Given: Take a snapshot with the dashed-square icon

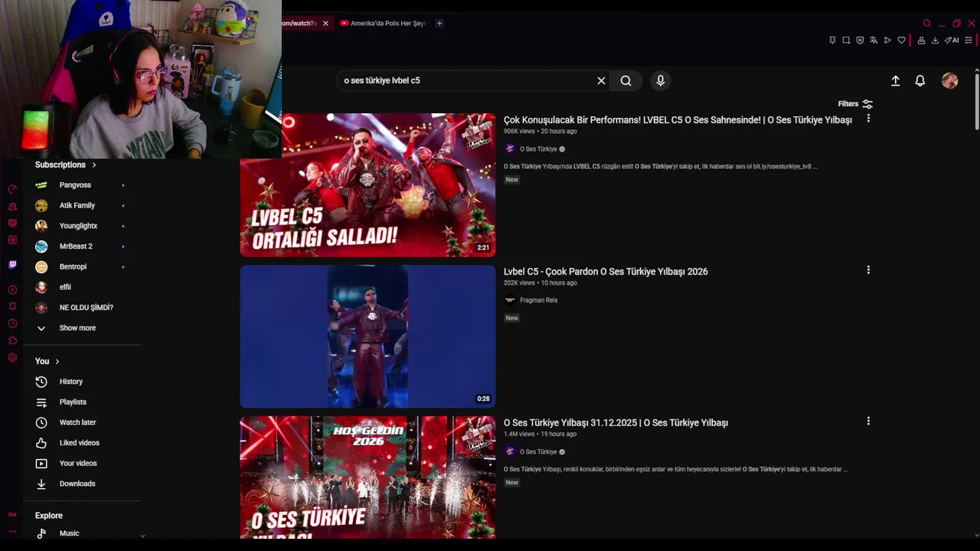Looking at the screenshot, I should pyautogui.click(x=846, y=41).
